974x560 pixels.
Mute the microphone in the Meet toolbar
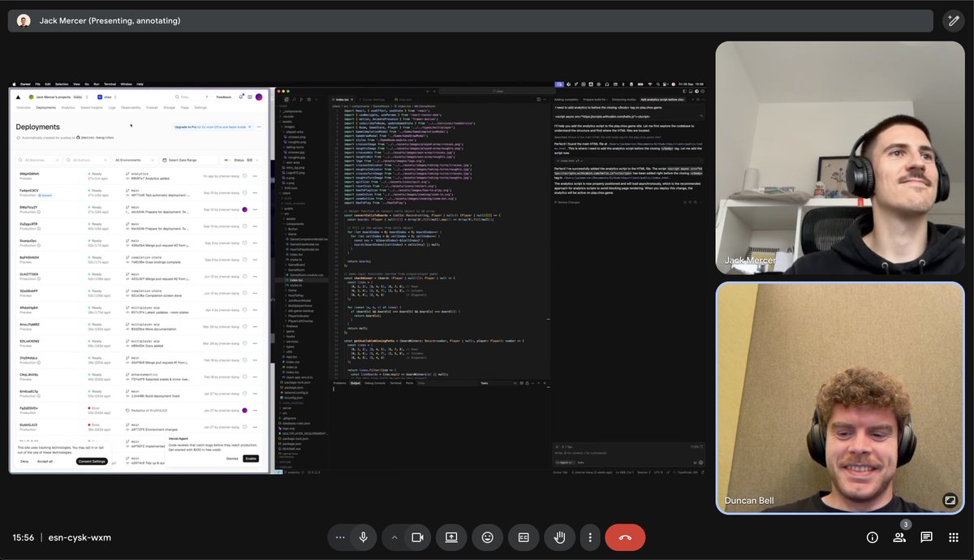coord(363,537)
